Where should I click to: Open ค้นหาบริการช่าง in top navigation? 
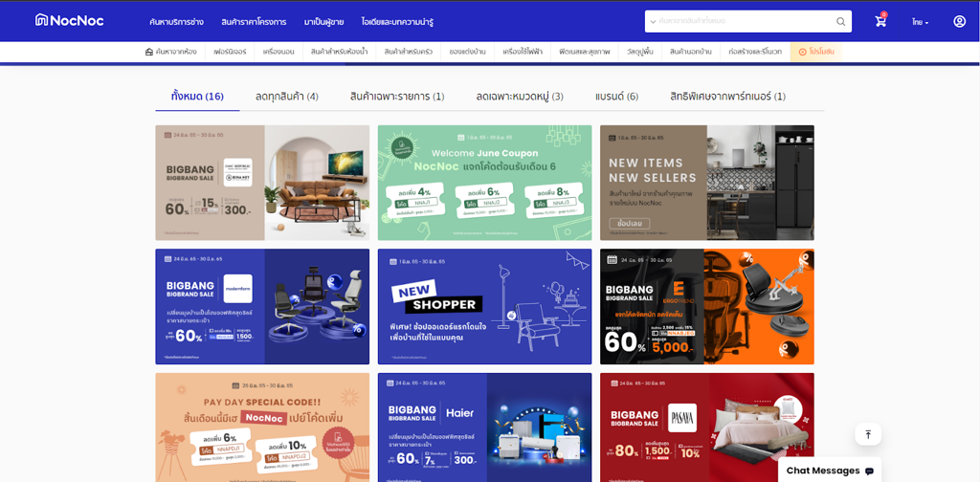coord(176,22)
